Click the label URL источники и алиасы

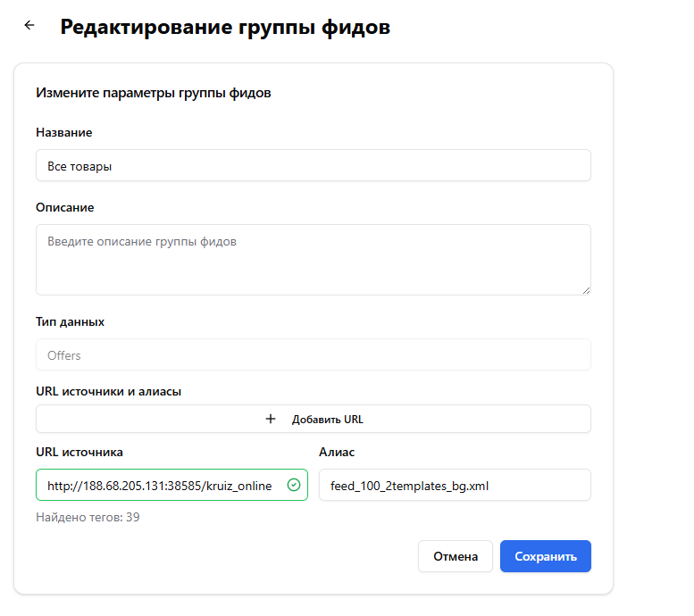click(108, 392)
